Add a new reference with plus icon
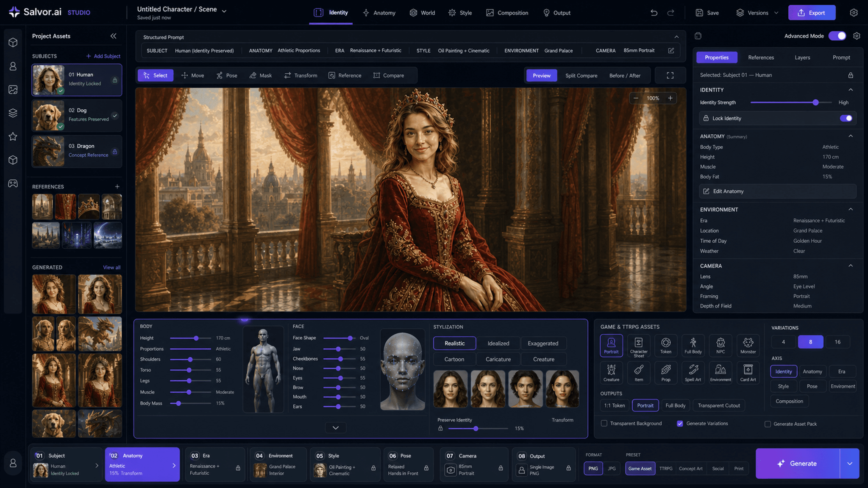This screenshot has width=868, height=488. coord(117,186)
